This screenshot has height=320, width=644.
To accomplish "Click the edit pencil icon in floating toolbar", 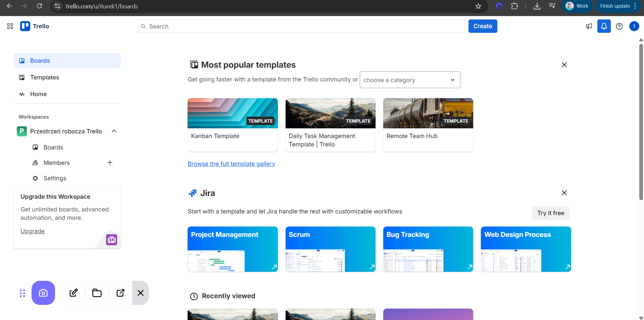I will (73, 293).
